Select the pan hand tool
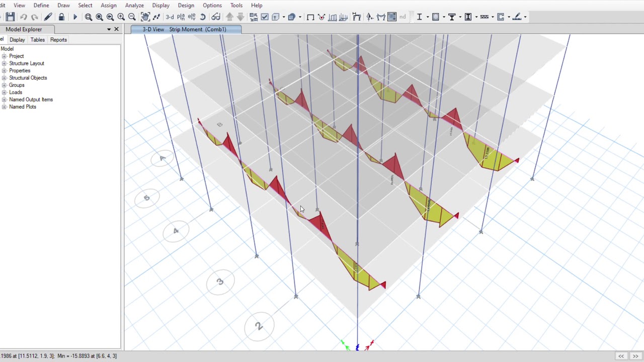Image resolution: width=644 pixels, height=362 pixels. [145, 17]
